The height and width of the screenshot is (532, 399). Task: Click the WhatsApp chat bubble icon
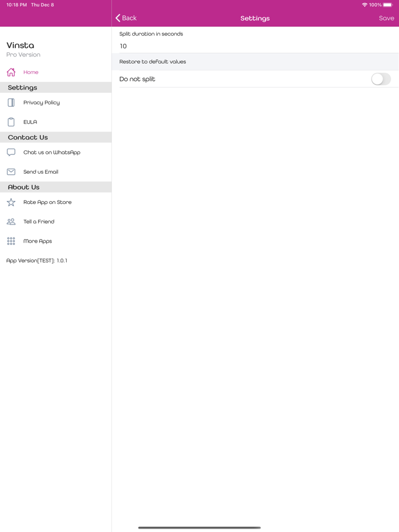[11, 152]
